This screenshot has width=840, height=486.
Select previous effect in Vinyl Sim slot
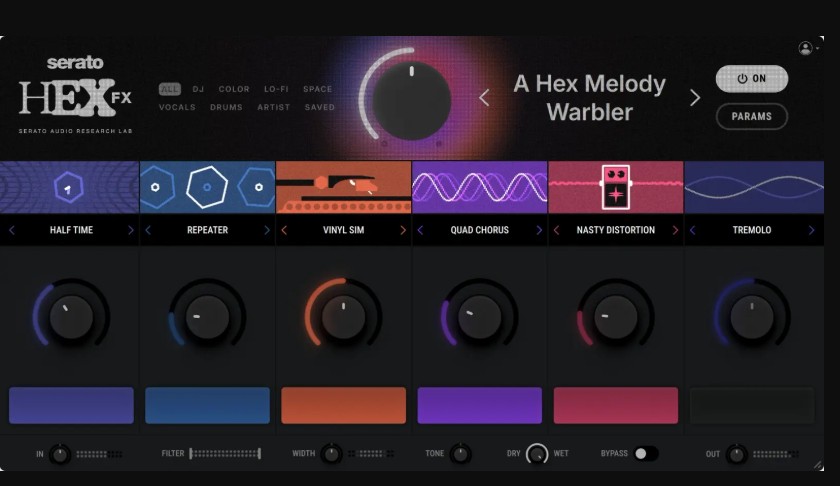click(284, 230)
